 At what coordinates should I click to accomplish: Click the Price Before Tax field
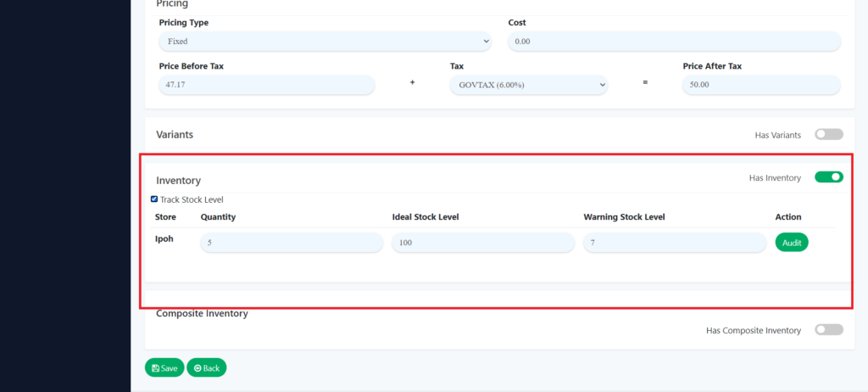266,85
